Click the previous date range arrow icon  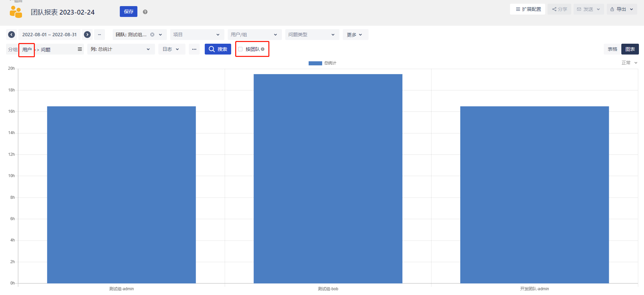tap(12, 35)
